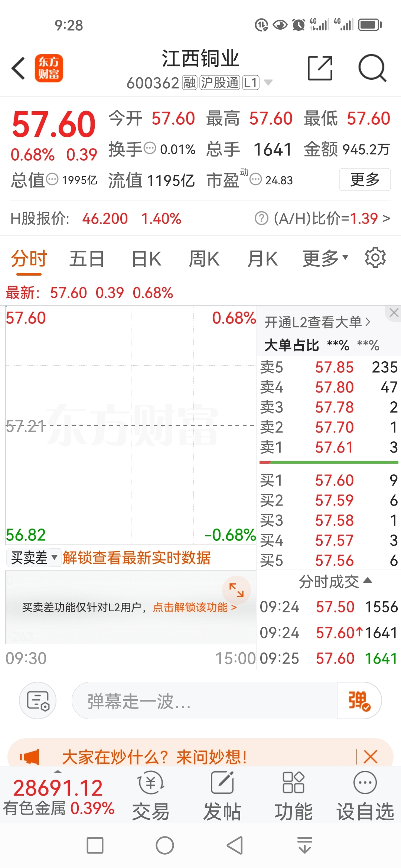The width and height of the screenshot is (401, 868).
Task: Tap the 57.21 previous close line label
Action: click(26, 426)
